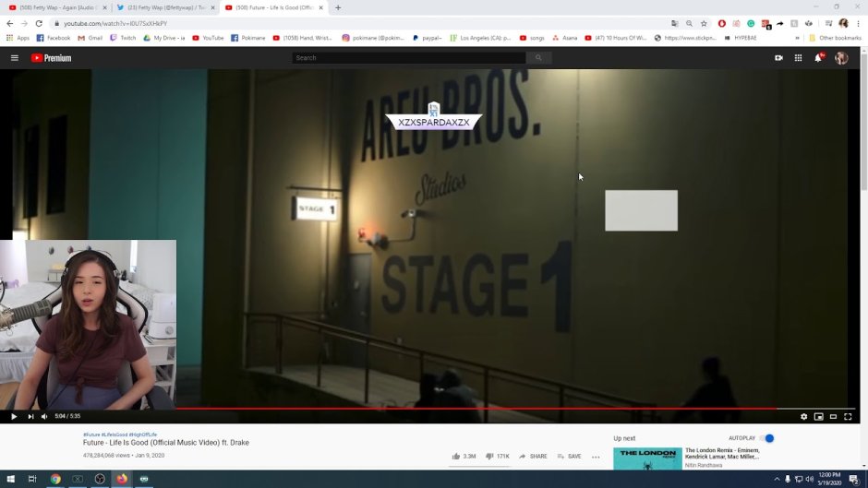
Task: Click the #Future hashtag link
Action: coord(91,434)
